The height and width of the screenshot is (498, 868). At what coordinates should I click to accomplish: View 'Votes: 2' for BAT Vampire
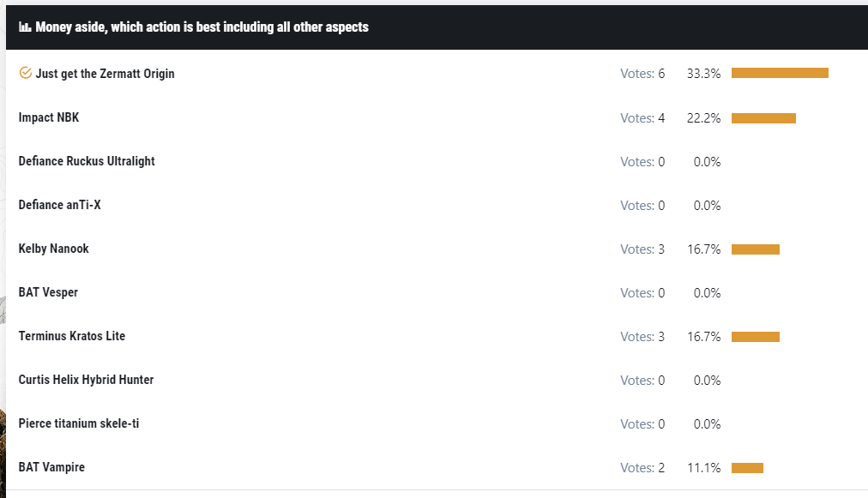point(642,467)
